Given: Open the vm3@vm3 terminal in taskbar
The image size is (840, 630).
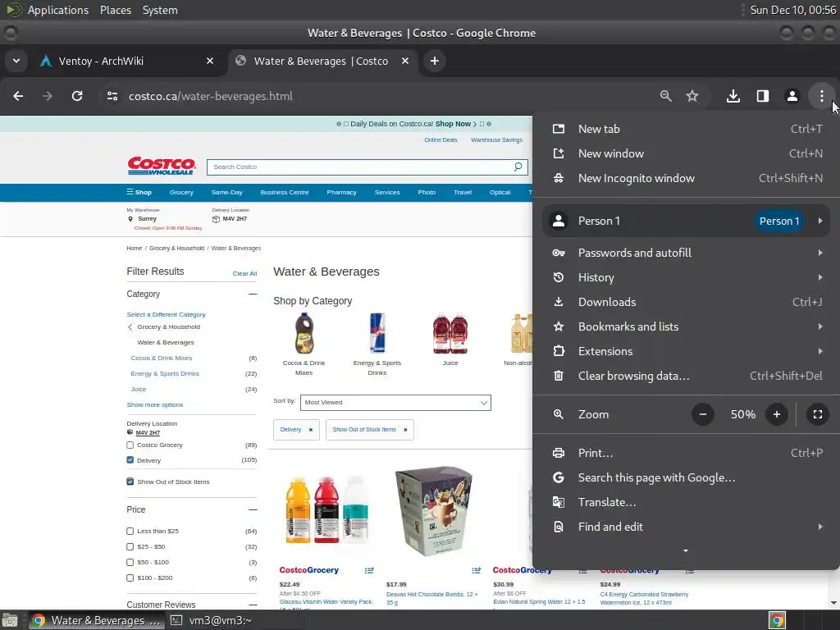Looking at the screenshot, I should pyautogui.click(x=212, y=621).
